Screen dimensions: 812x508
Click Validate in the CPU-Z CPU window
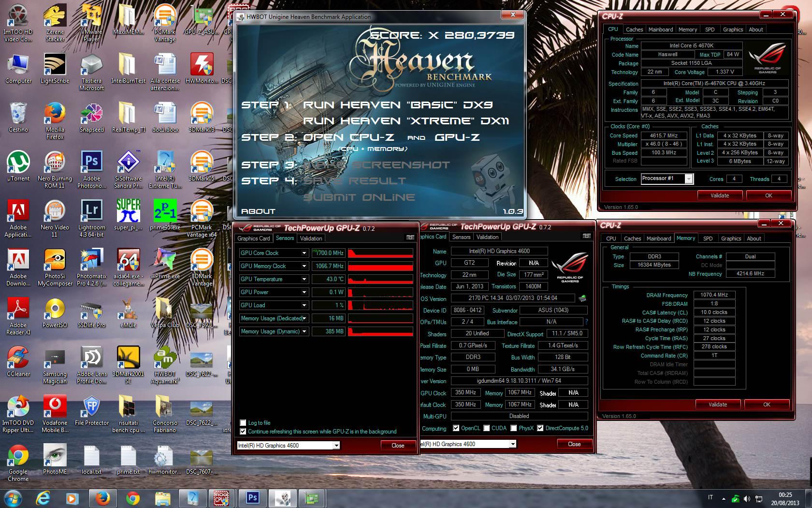click(719, 195)
